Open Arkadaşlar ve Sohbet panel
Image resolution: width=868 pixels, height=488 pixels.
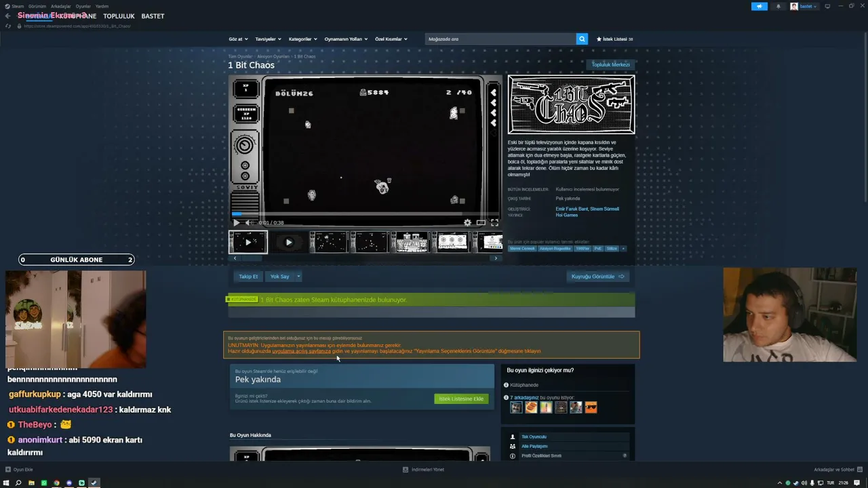click(x=838, y=469)
